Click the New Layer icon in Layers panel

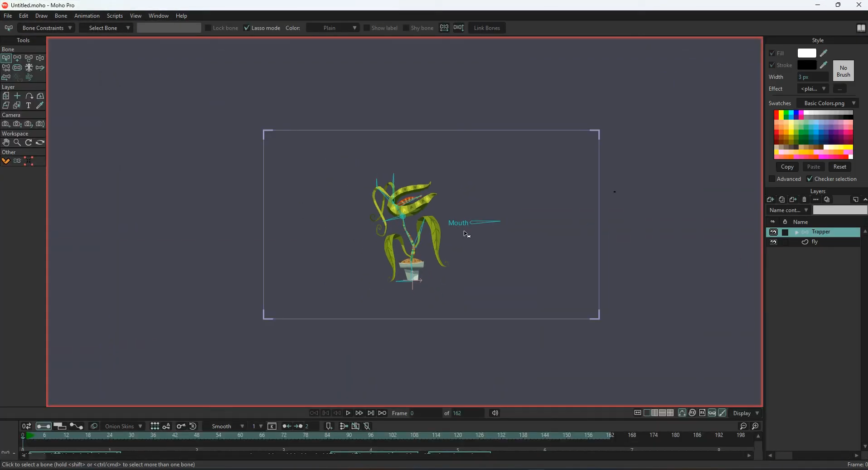pos(771,200)
